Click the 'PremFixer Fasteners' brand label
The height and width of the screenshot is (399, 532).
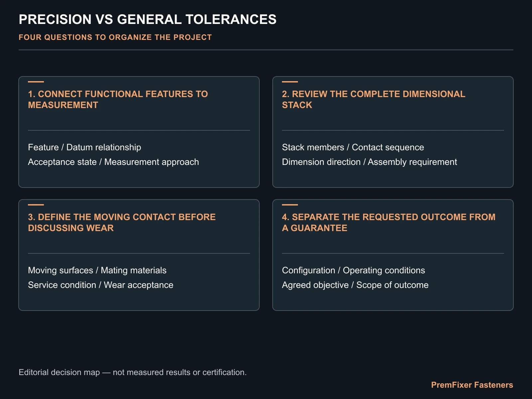coord(472,385)
